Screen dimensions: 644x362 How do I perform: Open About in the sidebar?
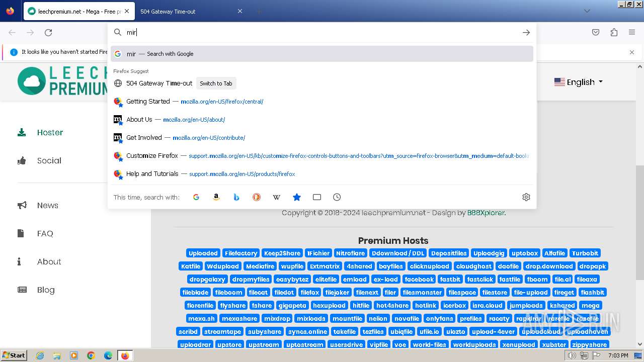[49, 262]
